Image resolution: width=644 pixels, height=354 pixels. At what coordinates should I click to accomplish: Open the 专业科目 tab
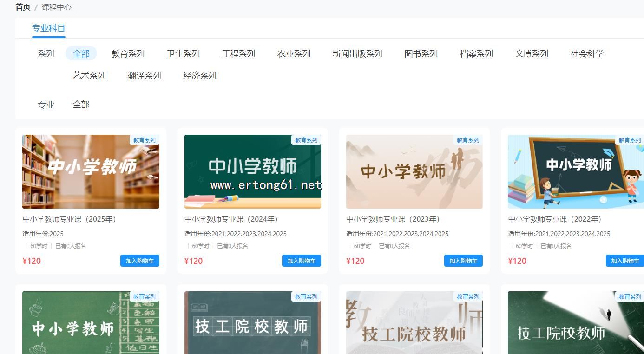tap(49, 28)
